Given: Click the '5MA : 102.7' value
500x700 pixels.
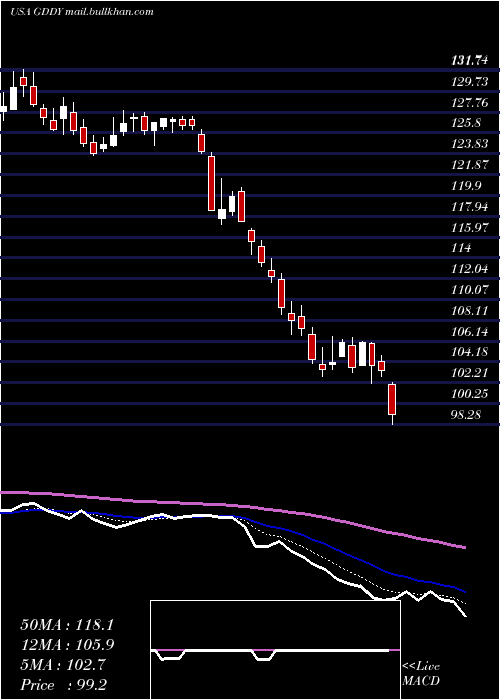Looking at the screenshot, I should click(x=63, y=665).
